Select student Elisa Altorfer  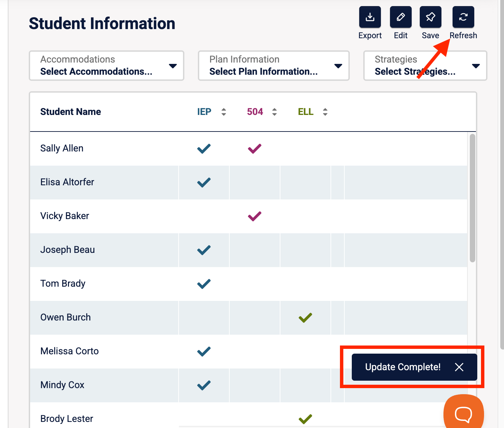(x=67, y=182)
